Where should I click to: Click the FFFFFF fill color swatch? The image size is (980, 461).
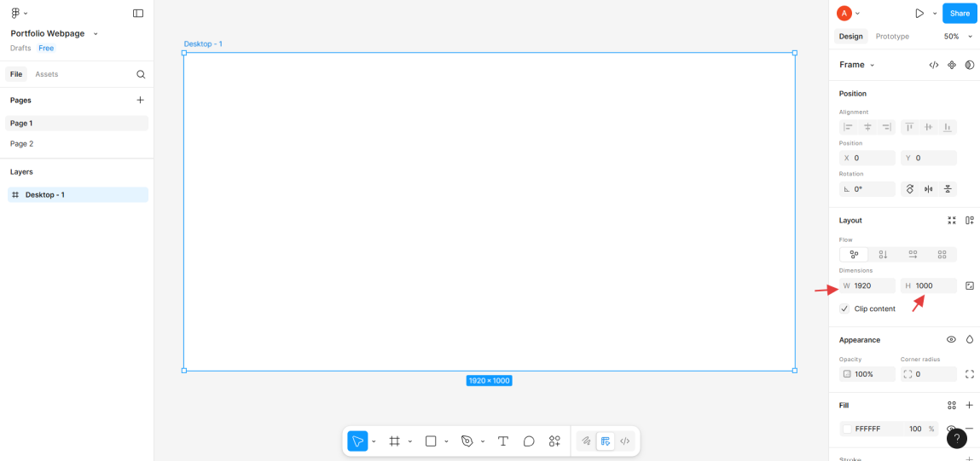coord(847,429)
